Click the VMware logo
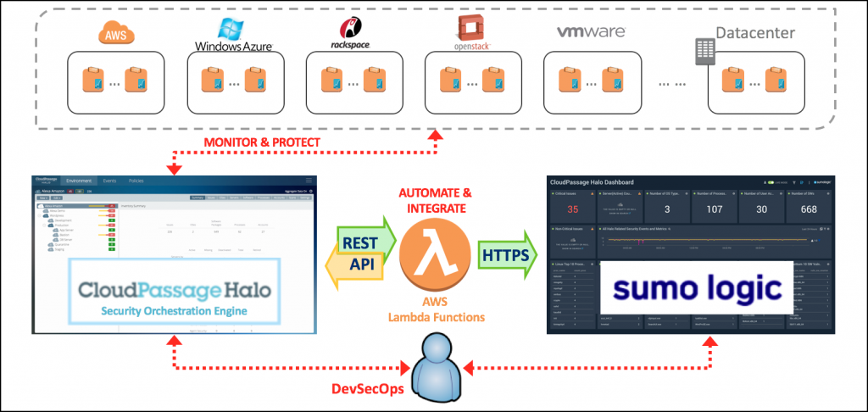 click(x=591, y=32)
